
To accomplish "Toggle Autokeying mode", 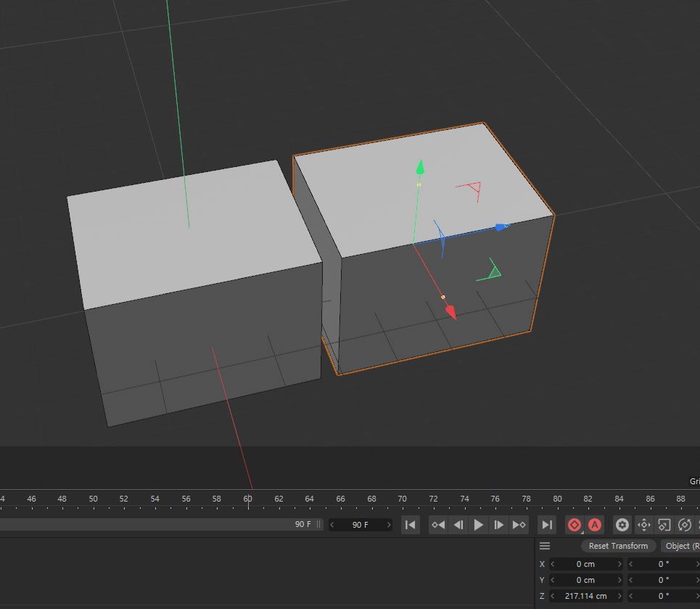I will pyautogui.click(x=595, y=525).
